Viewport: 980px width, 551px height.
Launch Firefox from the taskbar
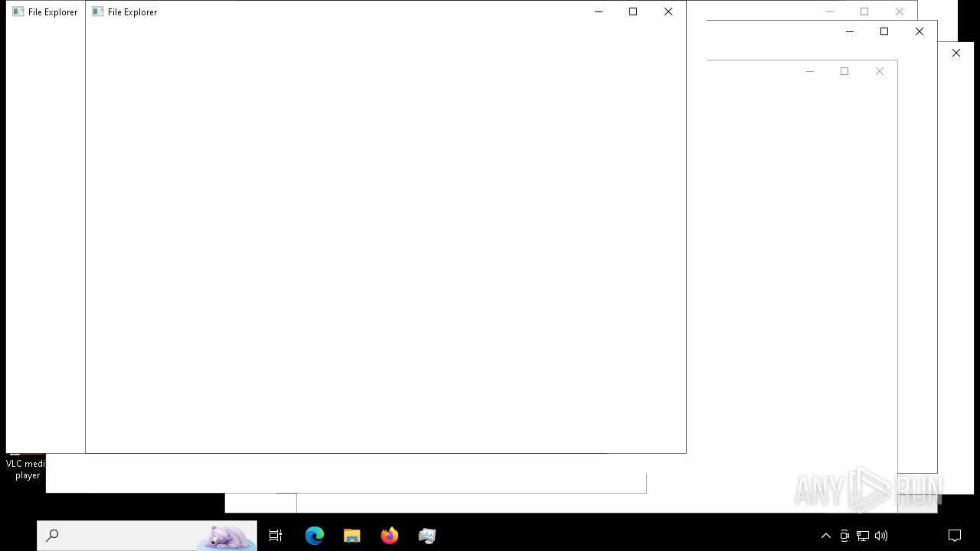click(390, 536)
